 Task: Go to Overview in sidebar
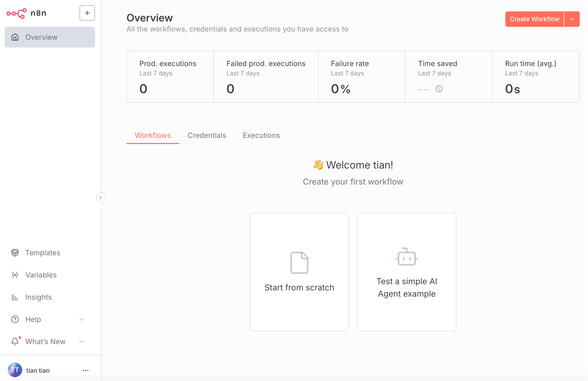click(x=50, y=37)
